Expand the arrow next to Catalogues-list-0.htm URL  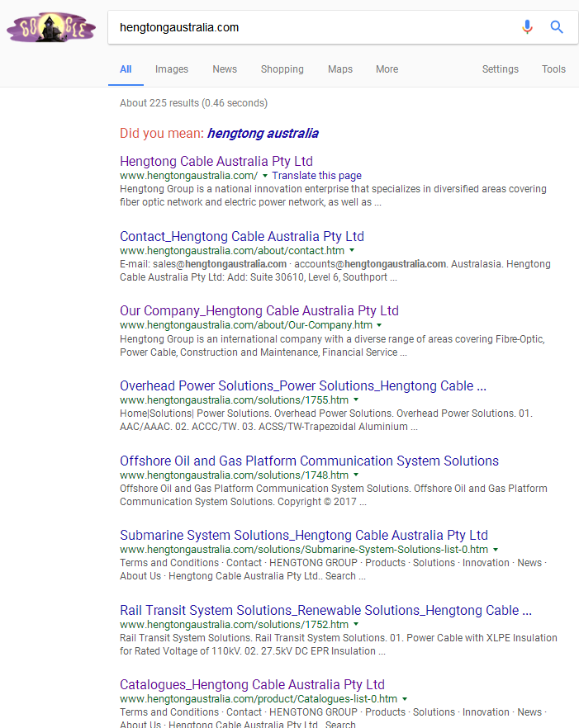(405, 699)
